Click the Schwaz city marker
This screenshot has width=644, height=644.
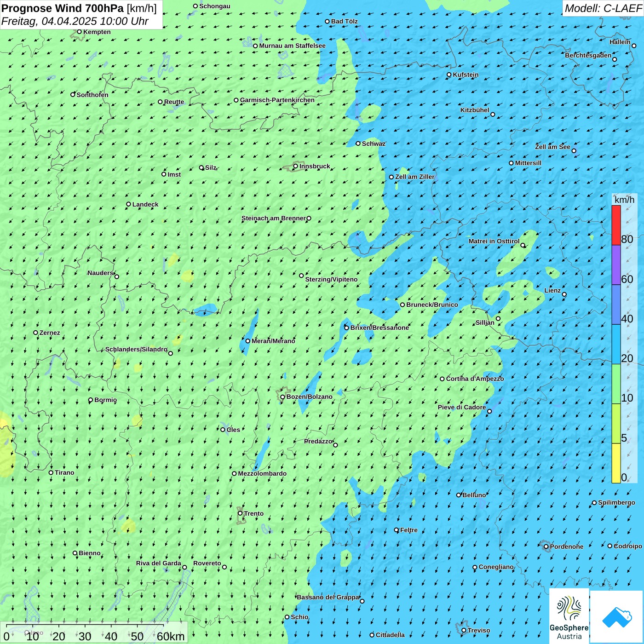pos(358,144)
